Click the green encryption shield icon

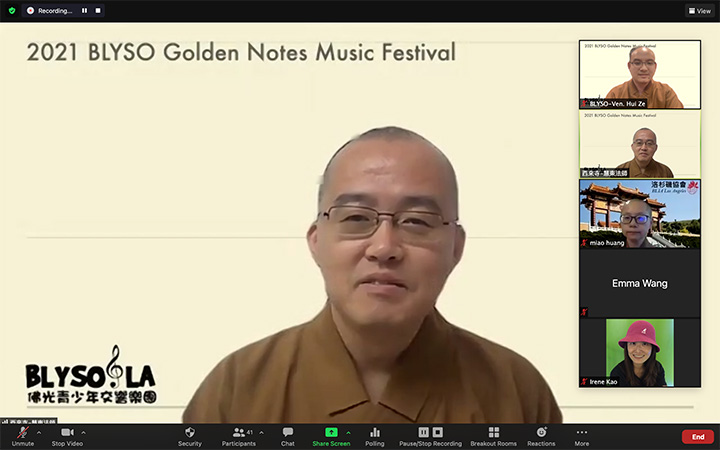pos(12,10)
